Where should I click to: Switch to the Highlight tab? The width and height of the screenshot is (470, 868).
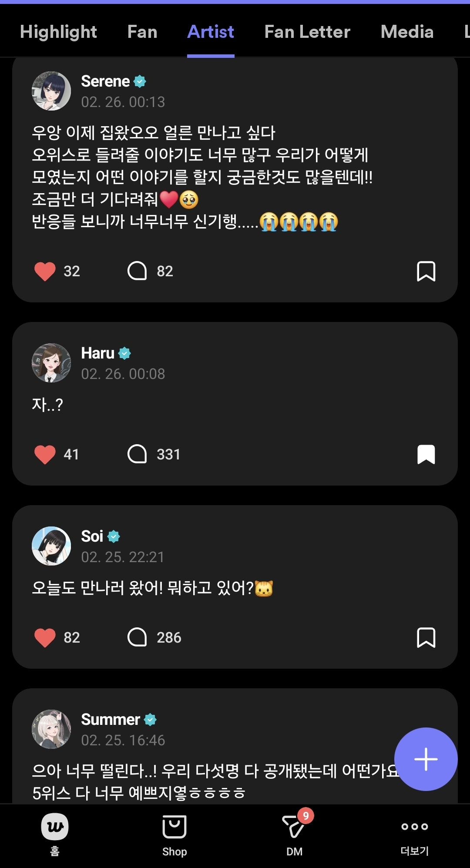tap(58, 32)
